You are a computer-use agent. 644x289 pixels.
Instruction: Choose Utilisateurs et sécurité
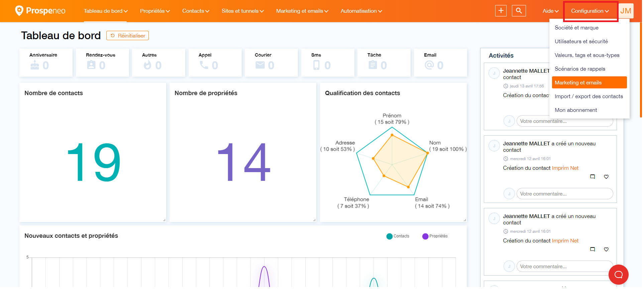tap(589, 42)
